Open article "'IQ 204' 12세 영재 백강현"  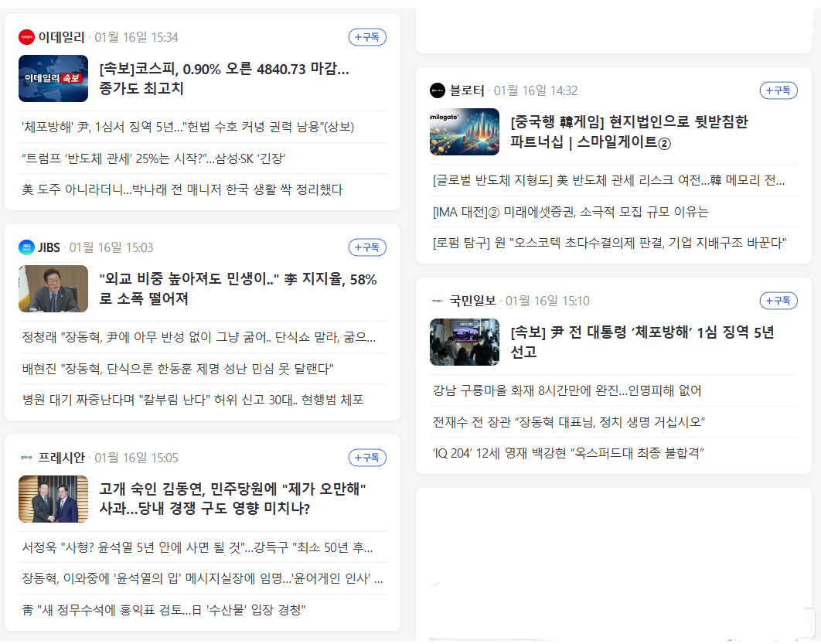(568, 453)
